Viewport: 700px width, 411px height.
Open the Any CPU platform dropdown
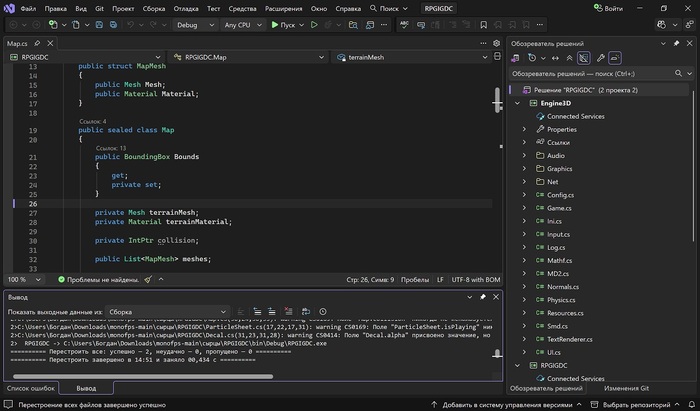tap(243, 24)
